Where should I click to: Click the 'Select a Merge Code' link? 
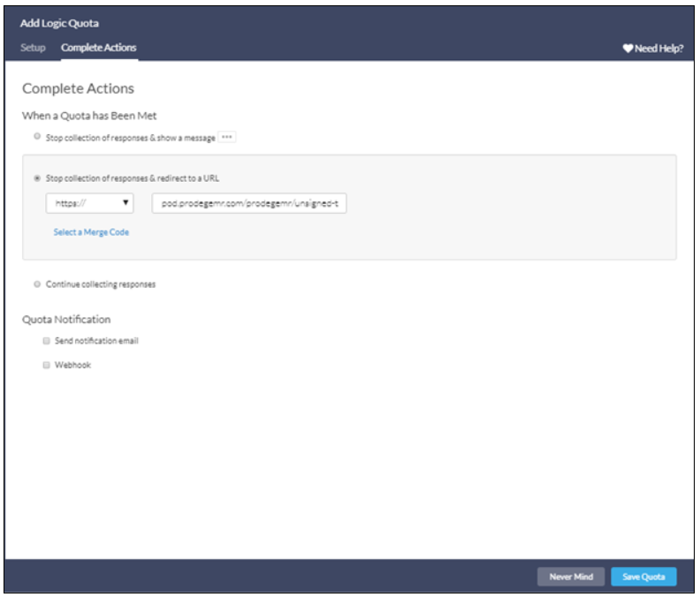[91, 232]
